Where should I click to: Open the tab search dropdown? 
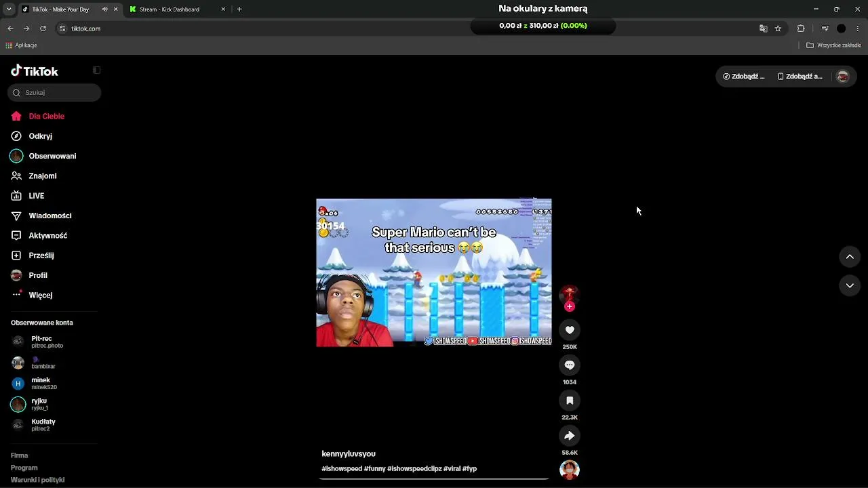(x=9, y=9)
